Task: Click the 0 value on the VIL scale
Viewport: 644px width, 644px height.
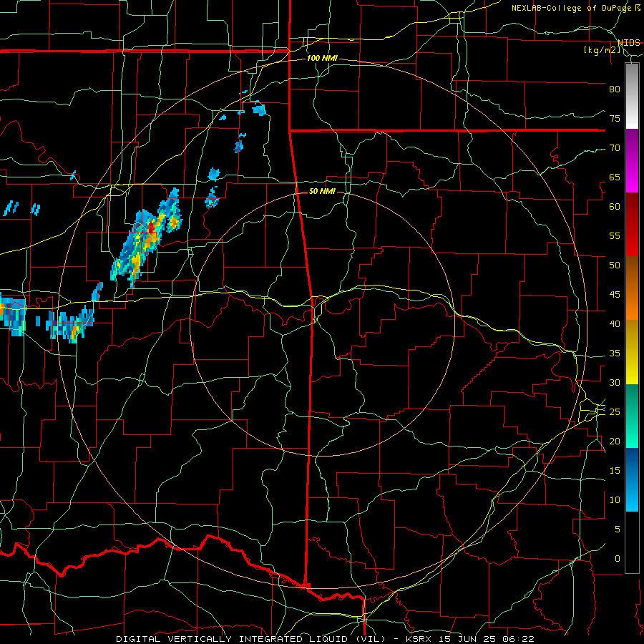Action: pyautogui.click(x=618, y=559)
